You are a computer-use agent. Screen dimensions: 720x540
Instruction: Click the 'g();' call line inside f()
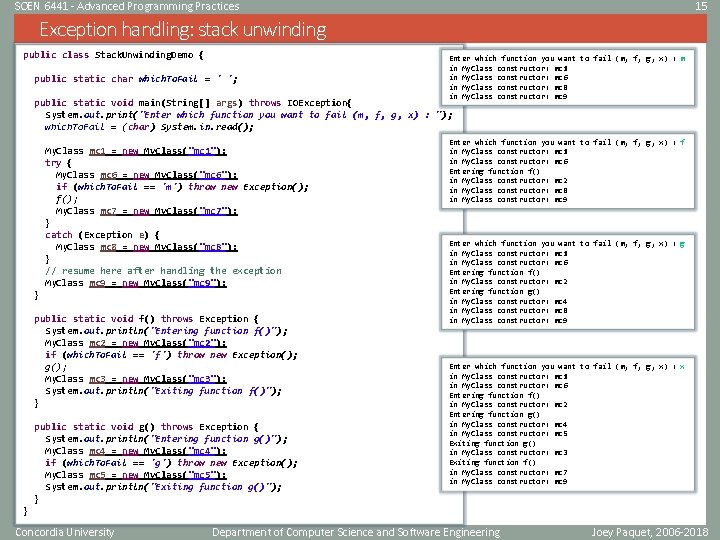point(56,367)
